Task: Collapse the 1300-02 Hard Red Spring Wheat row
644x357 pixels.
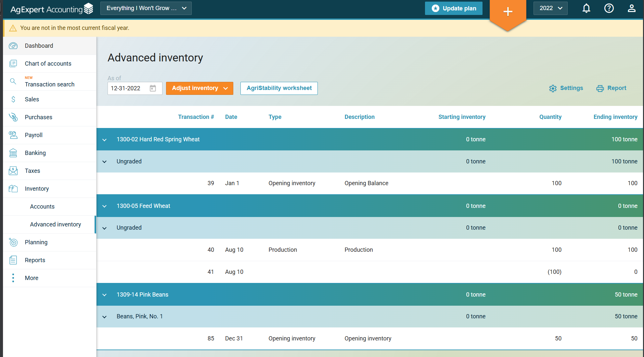Action: click(x=105, y=140)
